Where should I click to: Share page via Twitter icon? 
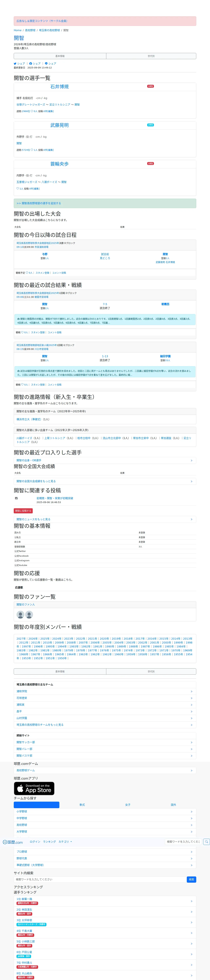coord(15,64)
